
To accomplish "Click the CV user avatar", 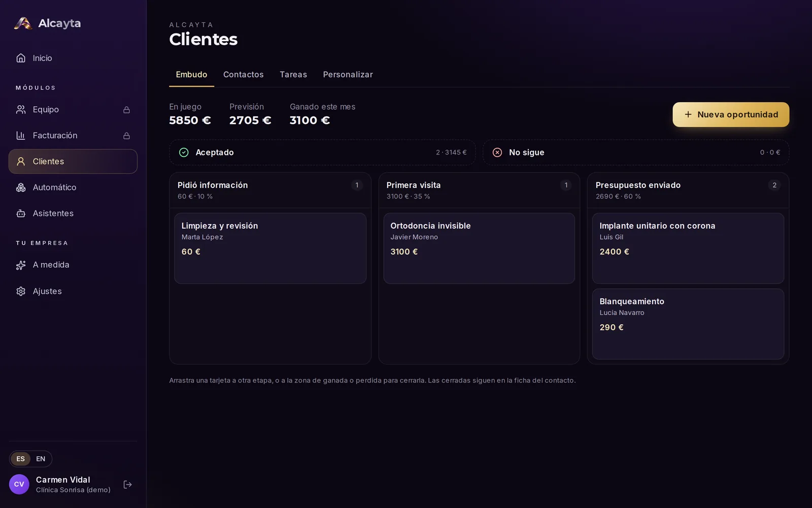I will (x=19, y=485).
